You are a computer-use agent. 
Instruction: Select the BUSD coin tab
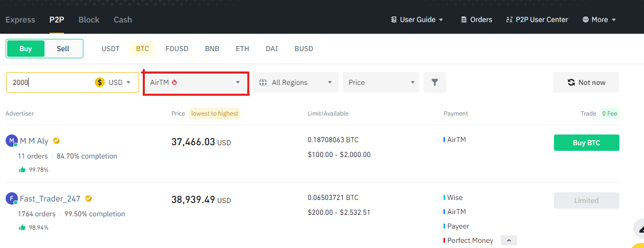coord(304,49)
